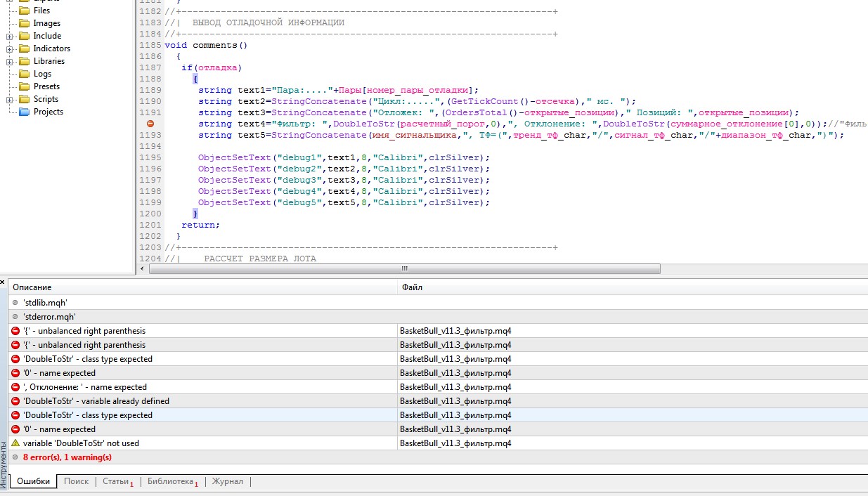Image resolution: width=868 pixels, height=496 pixels.
Task: Expand the Scripts folder tree node
Action: click(10, 99)
